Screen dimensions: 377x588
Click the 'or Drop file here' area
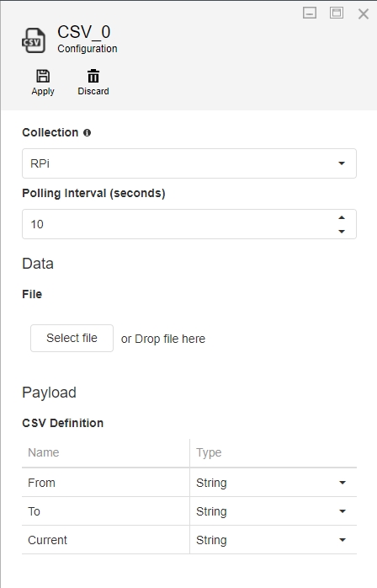pyautogui.click(x=163, y=339)
